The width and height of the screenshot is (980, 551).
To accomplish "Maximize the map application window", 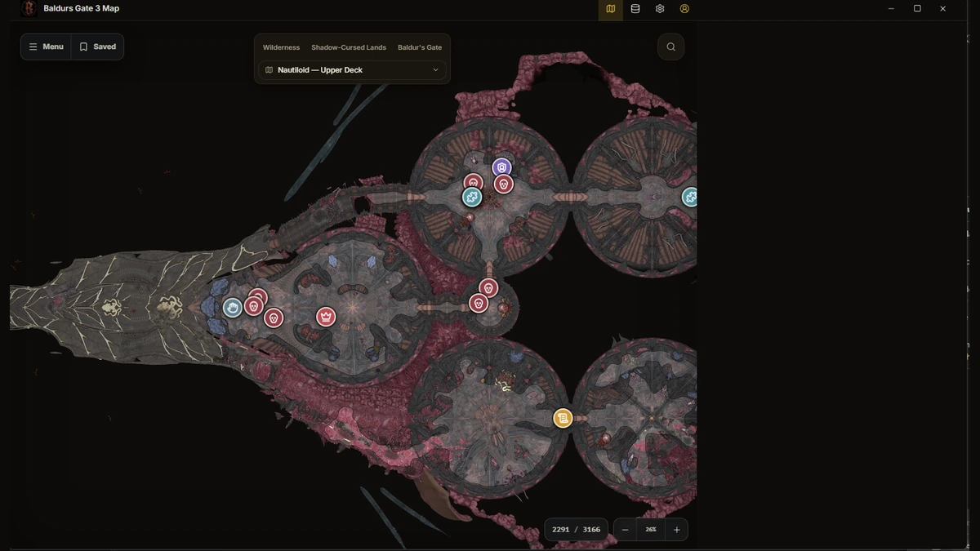I will [917, 9].
